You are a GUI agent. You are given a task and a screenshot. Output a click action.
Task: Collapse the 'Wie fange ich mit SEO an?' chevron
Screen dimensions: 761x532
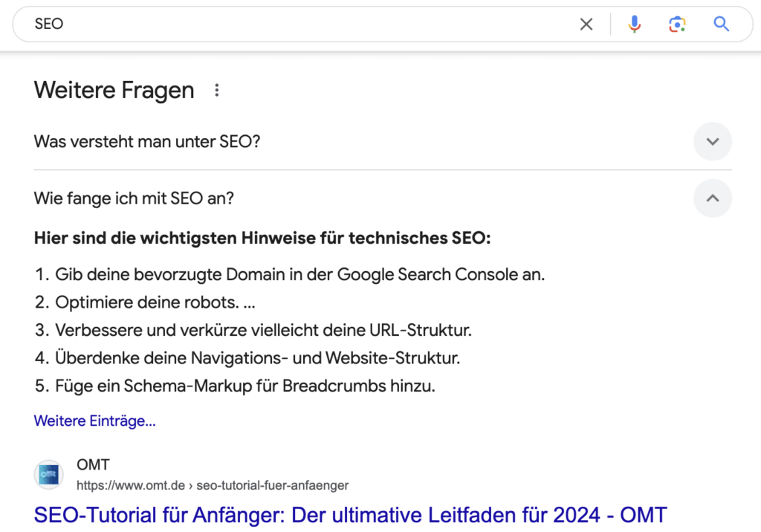pyautogui.click(x=713, y=198)
